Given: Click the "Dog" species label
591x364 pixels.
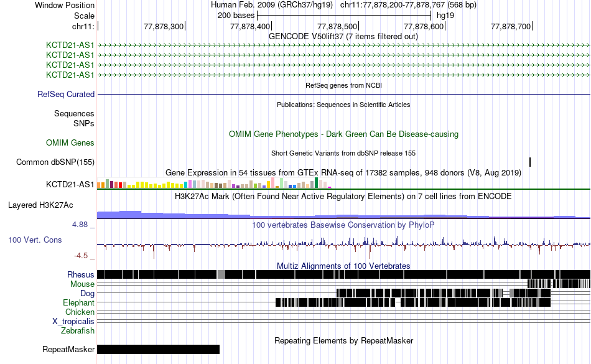Looking at the screenshot, I should (x=88, y=293).
